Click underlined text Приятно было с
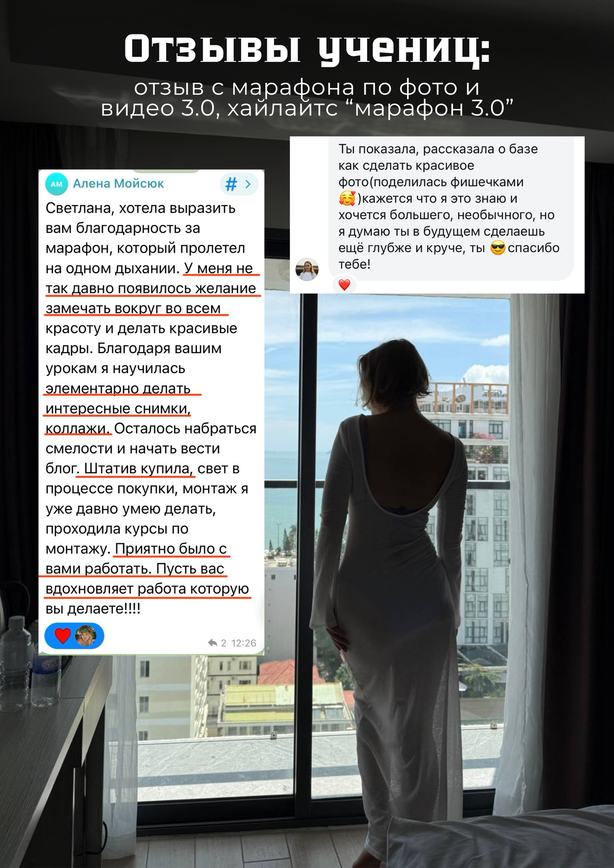 pyautogui.click(x=171, y=549)
